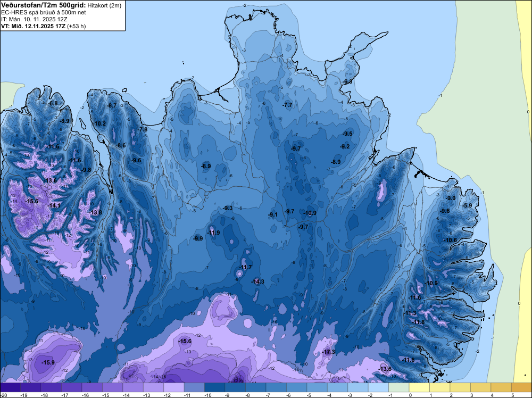
Task: Click legend swatch between -12 and -11
Action: tap(174, 387)
